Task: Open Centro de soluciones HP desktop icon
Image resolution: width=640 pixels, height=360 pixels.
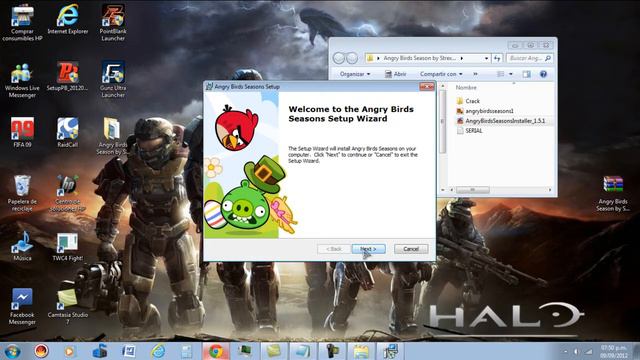Action: (67, 193)
